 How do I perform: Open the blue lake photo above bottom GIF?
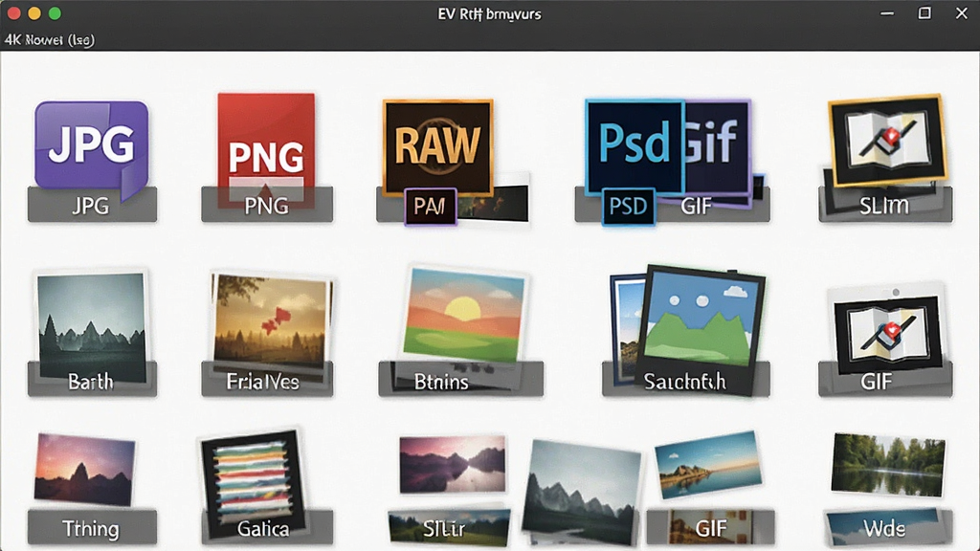pyautogui.click(x=709, y=464)
